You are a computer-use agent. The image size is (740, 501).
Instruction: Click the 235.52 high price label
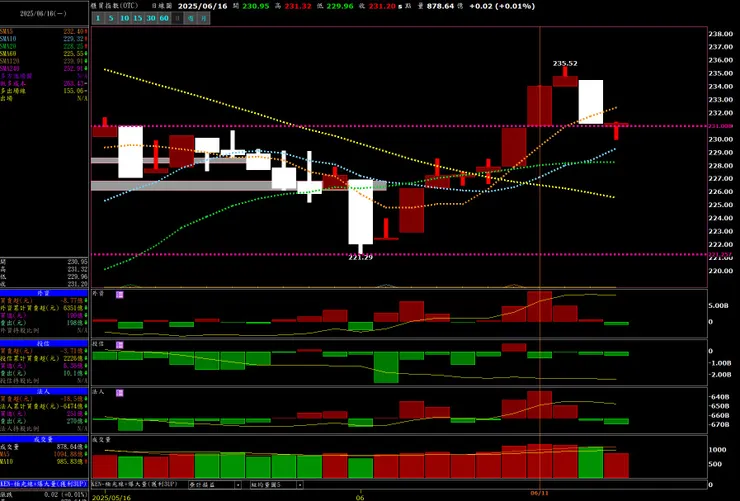(x=565, y=63)
